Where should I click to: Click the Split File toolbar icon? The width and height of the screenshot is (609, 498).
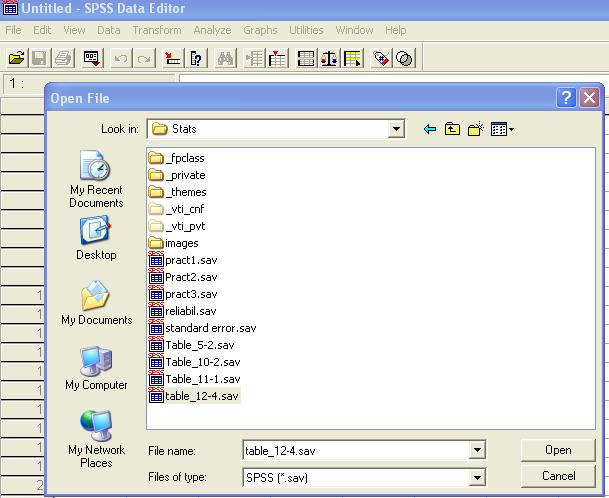coord(306,59)
